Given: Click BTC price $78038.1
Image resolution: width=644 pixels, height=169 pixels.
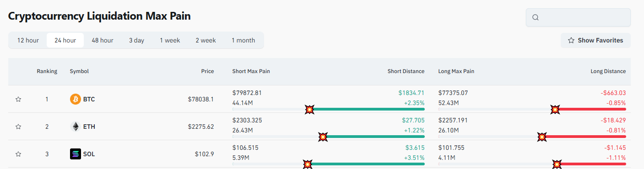Looking at the screenshot, I should coord(201,99).
